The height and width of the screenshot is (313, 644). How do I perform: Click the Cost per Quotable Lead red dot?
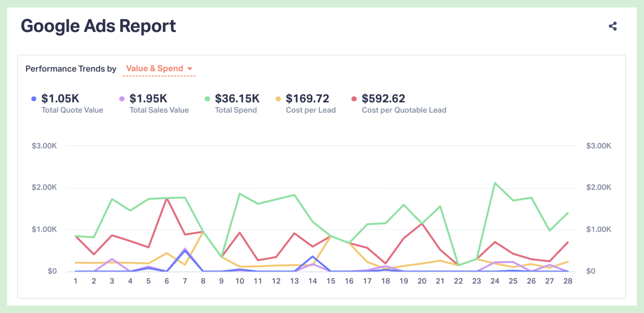click(x=354, y=99)
